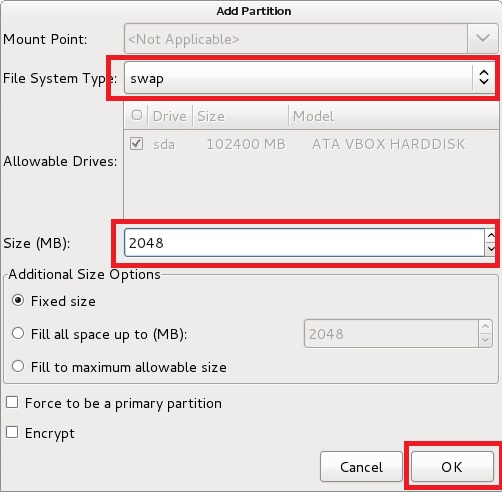
Task: Click the File System Type up-down arrows
Action: click(x=484, y=78)
